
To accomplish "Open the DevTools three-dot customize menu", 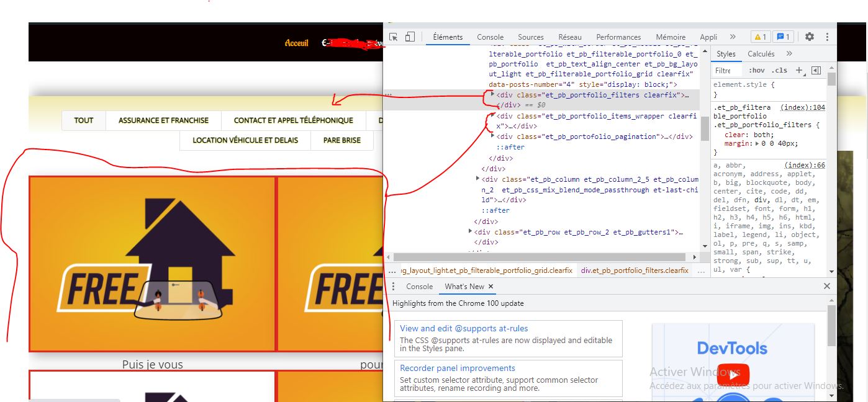I will point(827,37).
